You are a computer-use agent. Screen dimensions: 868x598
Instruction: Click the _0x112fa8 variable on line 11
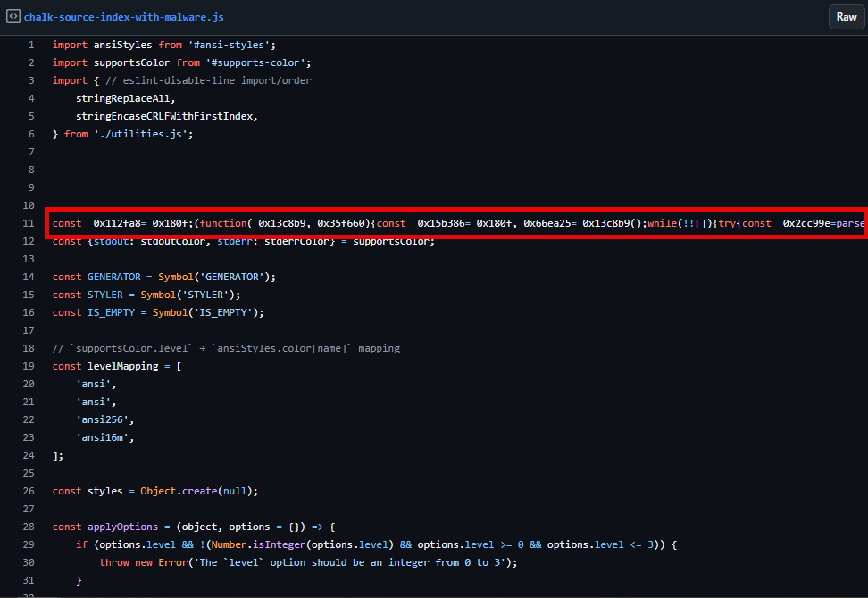pos(114,223)
